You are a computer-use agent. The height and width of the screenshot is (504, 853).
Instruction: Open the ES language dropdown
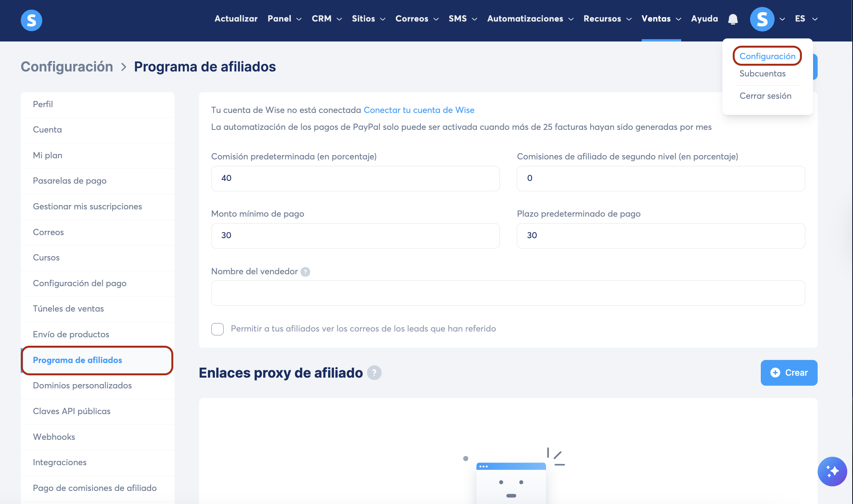coord(806,19)
